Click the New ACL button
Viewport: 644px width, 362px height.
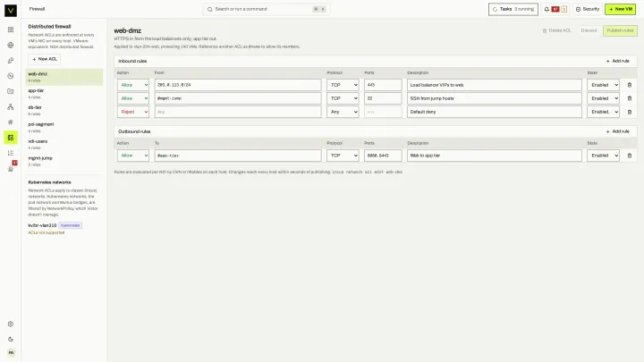[45, 59]
